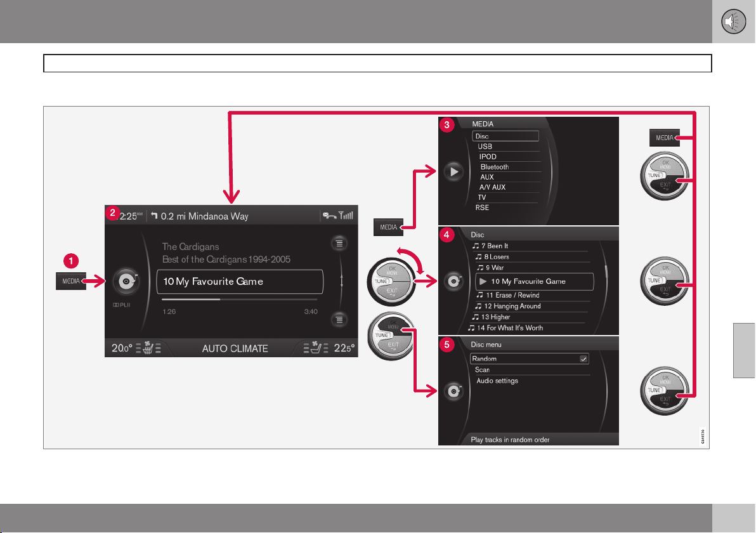Viewport: 756px width, 533px height.
Task: Click the signal strength bars icon
Action: [x=346, y=215]
